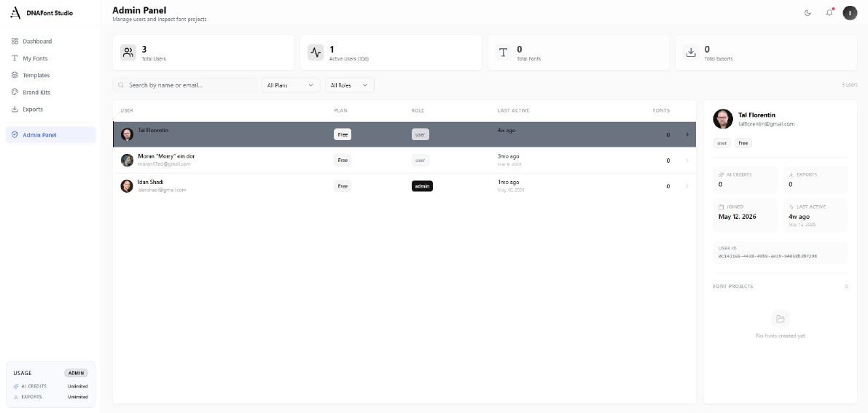Viewport: 868px width, 413px height.
Task: Open the All Roles dropdown
Action: [x=349, y=85]
